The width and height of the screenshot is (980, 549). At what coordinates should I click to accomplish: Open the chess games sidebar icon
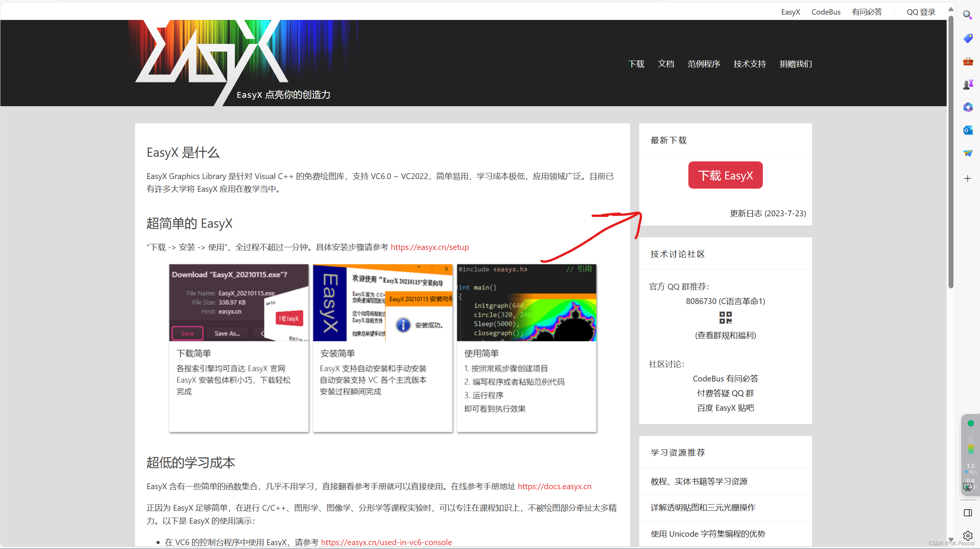pyautogui.click(x=968, y=84)
